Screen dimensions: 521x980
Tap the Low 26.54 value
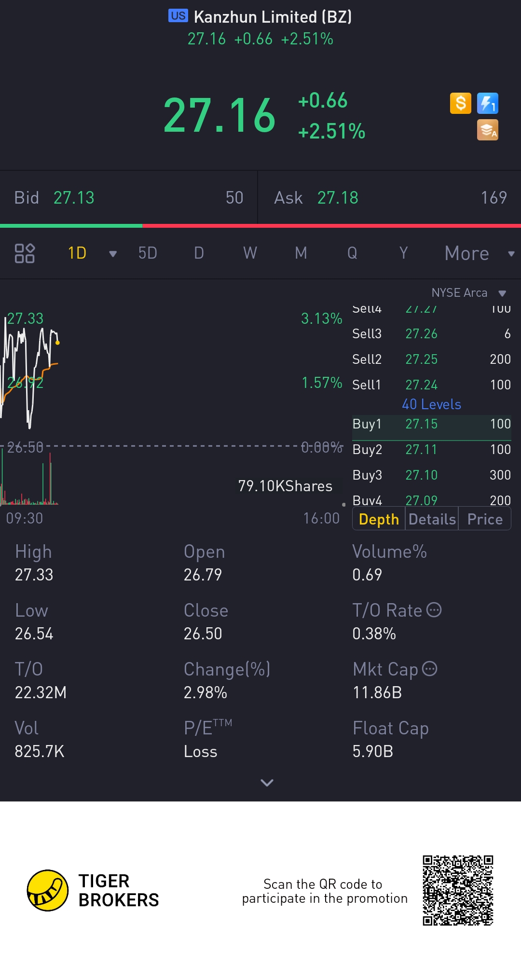34,634
